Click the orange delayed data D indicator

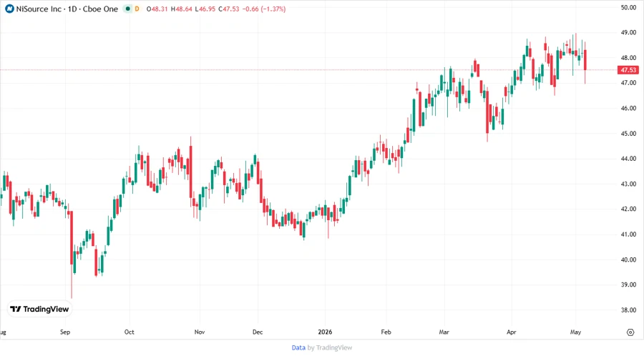coord(137,9)
